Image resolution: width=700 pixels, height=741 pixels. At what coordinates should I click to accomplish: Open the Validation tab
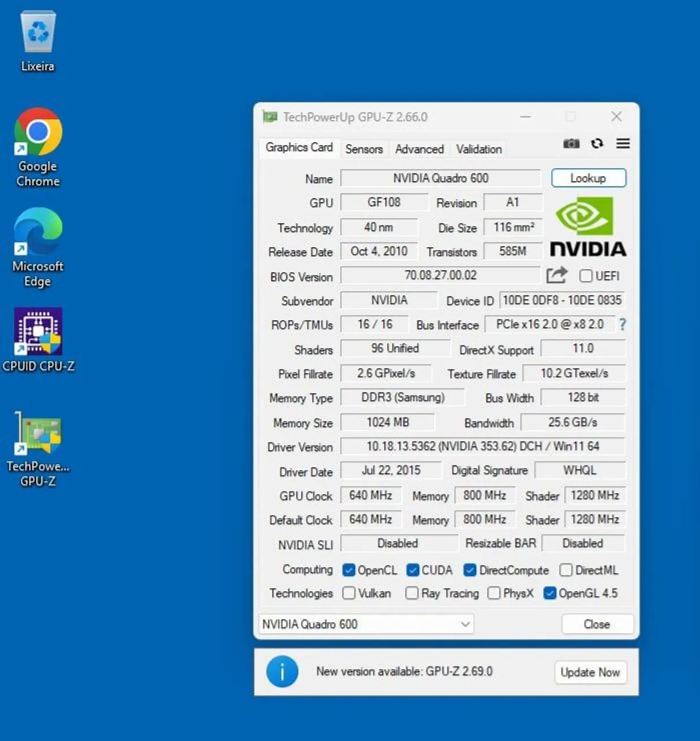click(479, 149)
